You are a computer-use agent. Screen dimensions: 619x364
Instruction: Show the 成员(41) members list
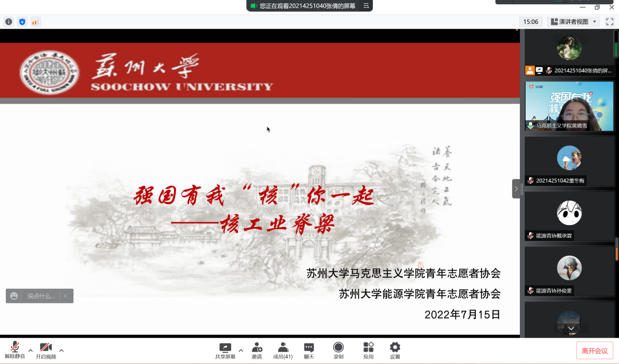(x=282, y=350)
